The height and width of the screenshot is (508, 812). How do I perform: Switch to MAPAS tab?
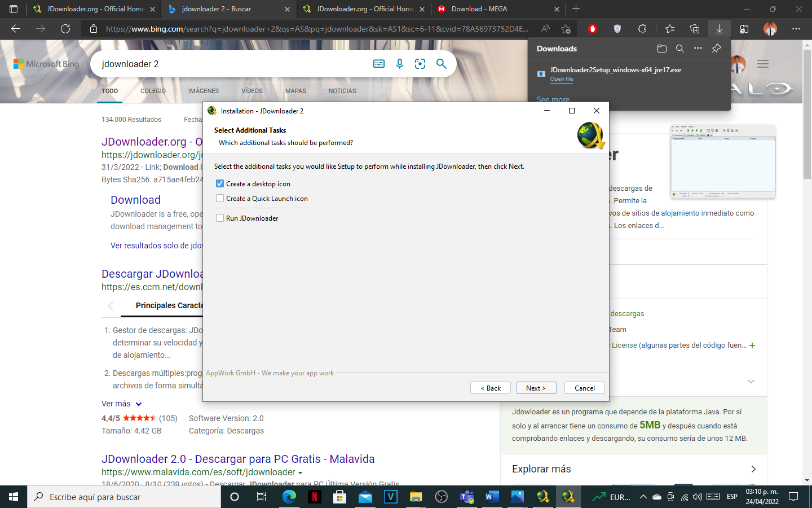295,91
